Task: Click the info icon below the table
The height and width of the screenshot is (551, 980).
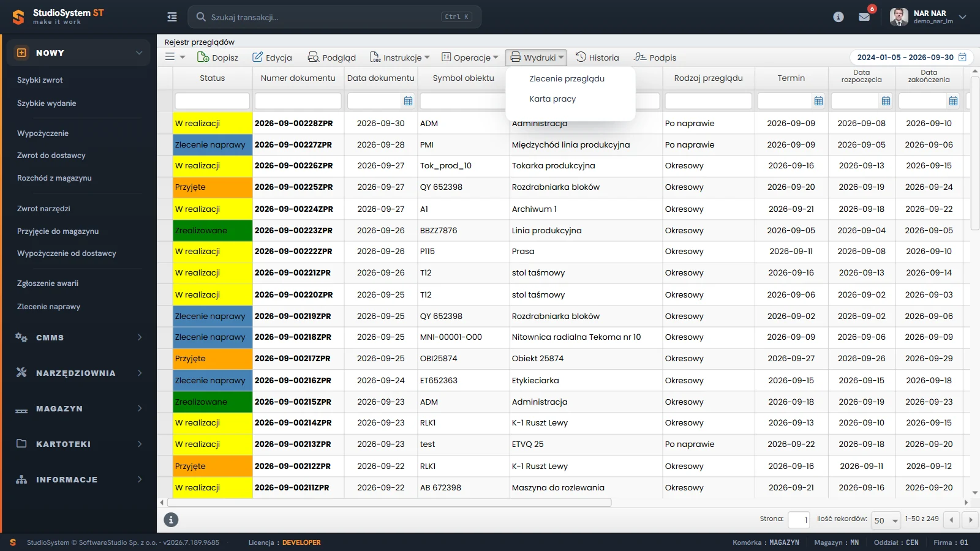Action: coord(171,520)
